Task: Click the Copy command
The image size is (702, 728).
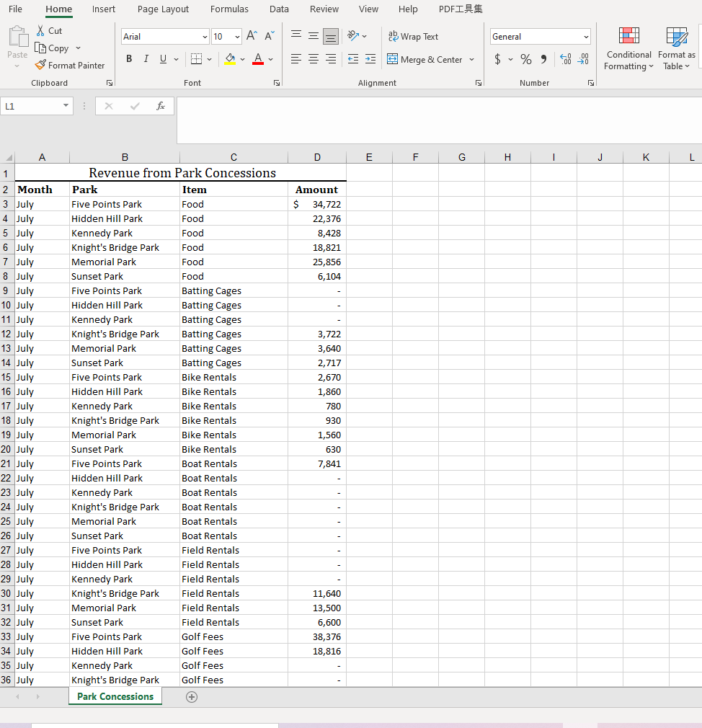Action: click(58, 48)
